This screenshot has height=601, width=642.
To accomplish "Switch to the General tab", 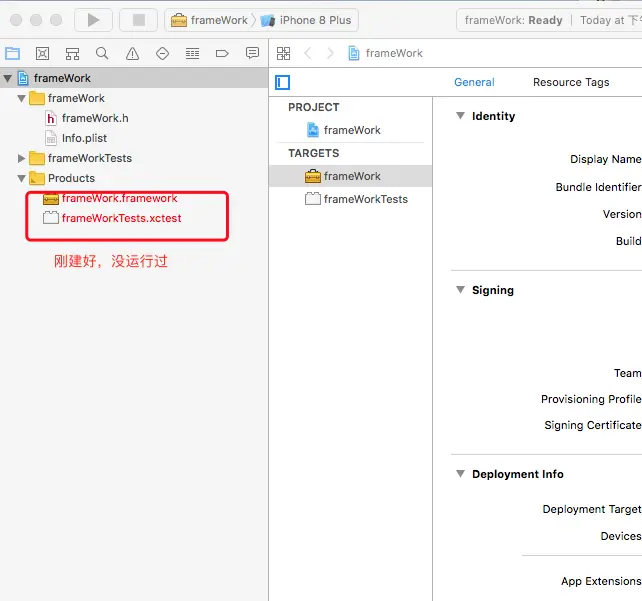I will pos(474,82).
